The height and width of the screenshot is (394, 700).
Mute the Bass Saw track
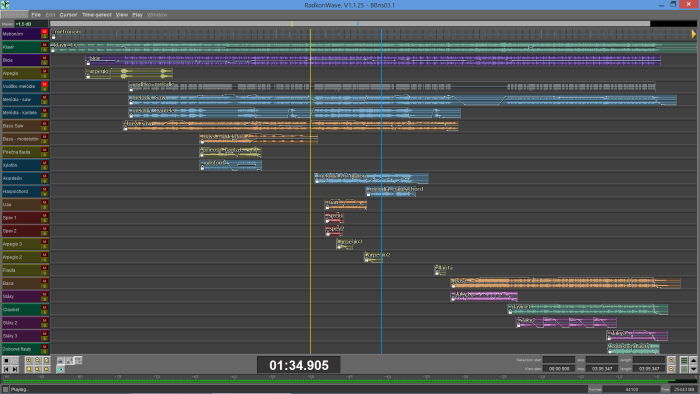click(44, 124)
